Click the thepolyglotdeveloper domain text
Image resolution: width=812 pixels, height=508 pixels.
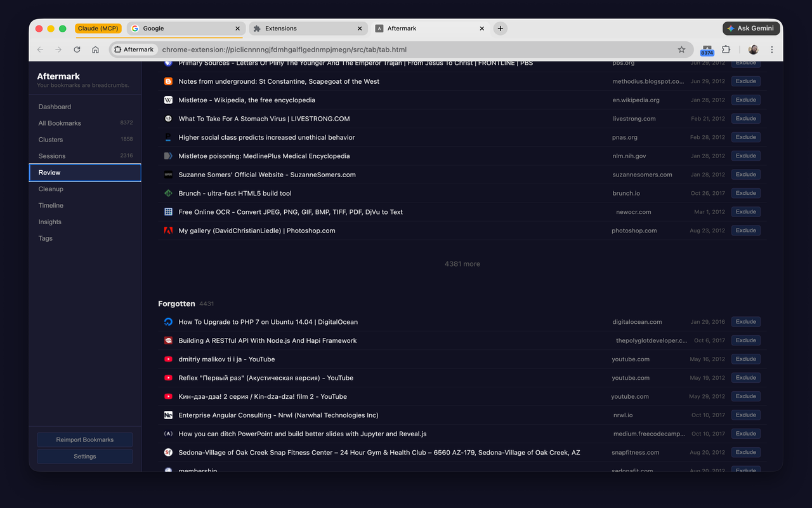click(x=652, y=341)
